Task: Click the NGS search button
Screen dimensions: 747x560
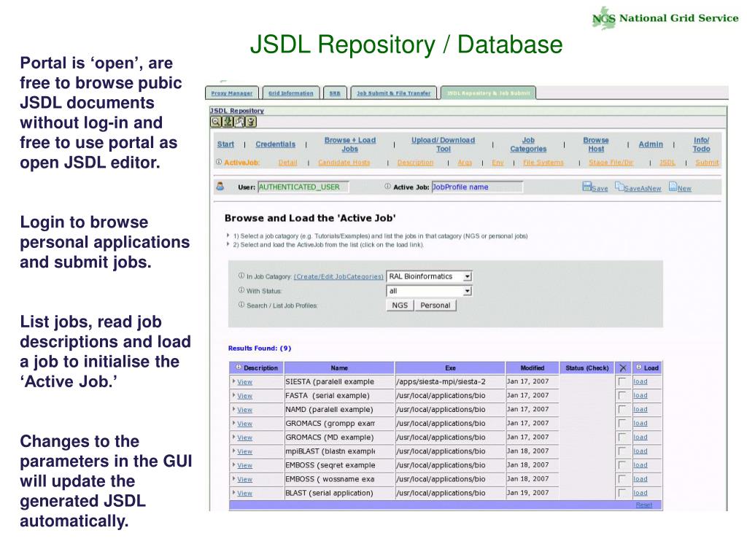Action: pos(400,306)
